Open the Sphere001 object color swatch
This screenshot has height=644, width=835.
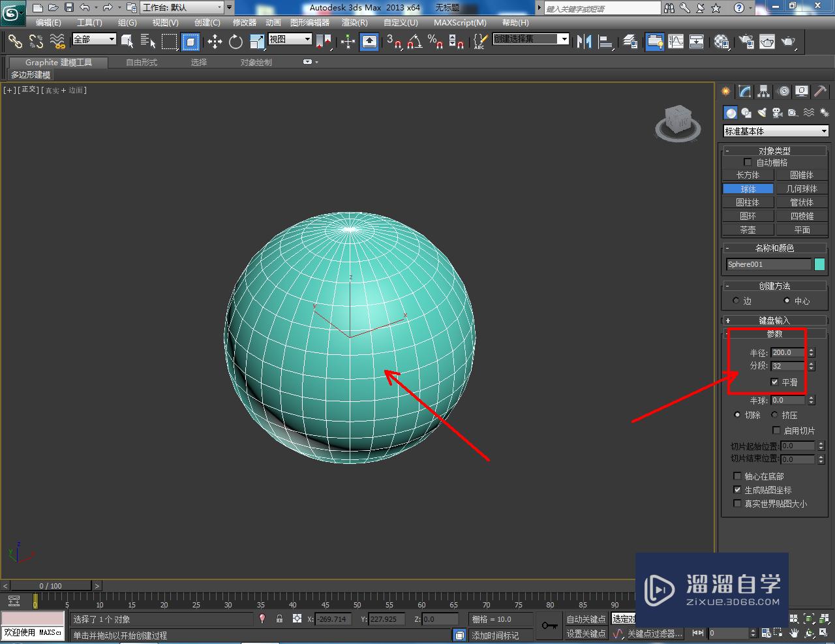(x=820, y=264)
